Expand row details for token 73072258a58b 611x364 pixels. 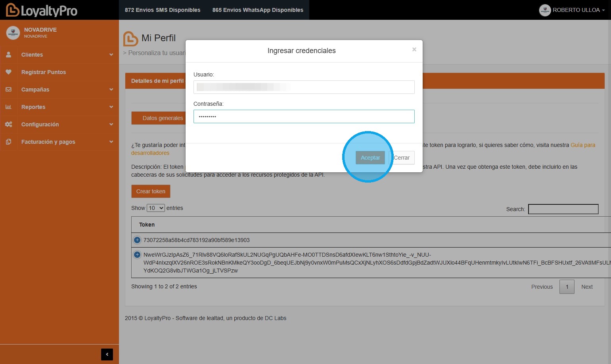(x=137, y=240)
